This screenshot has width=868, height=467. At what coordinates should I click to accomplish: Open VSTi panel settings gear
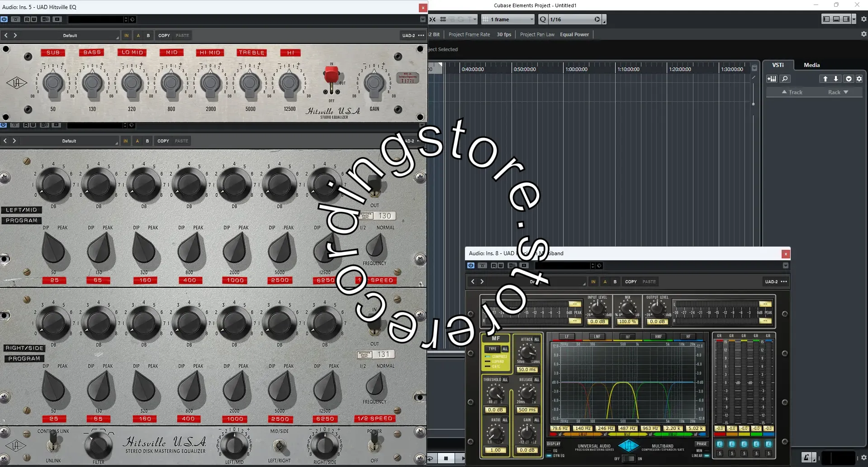tap(859, 79)
